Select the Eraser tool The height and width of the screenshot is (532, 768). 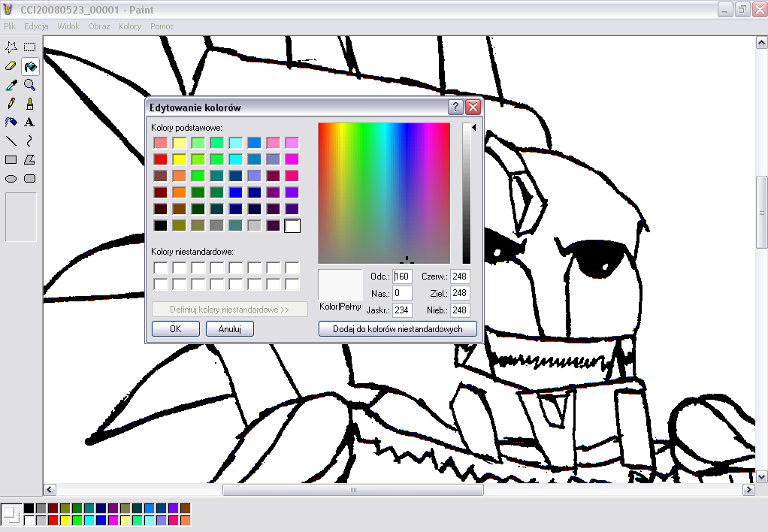pos(11,66)
